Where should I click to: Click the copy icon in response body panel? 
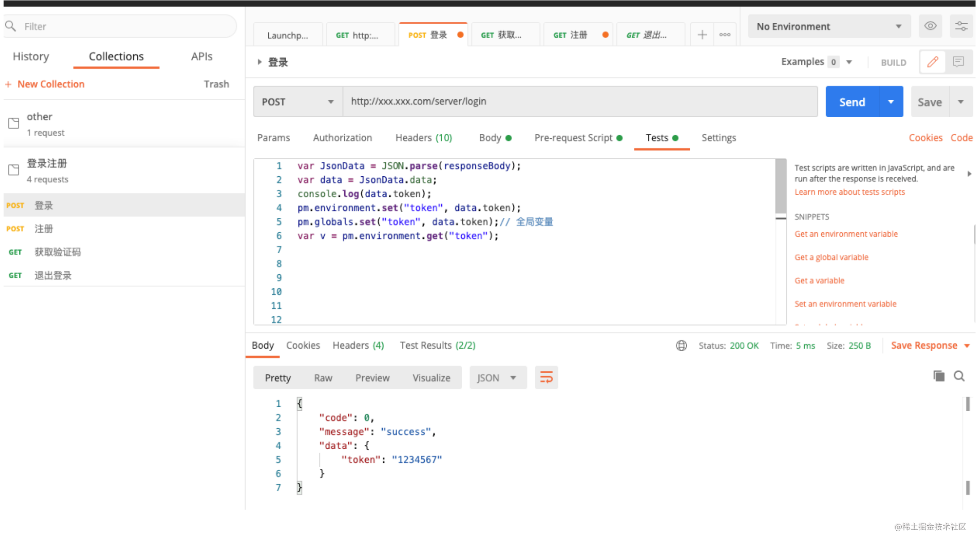pos(939,377)
